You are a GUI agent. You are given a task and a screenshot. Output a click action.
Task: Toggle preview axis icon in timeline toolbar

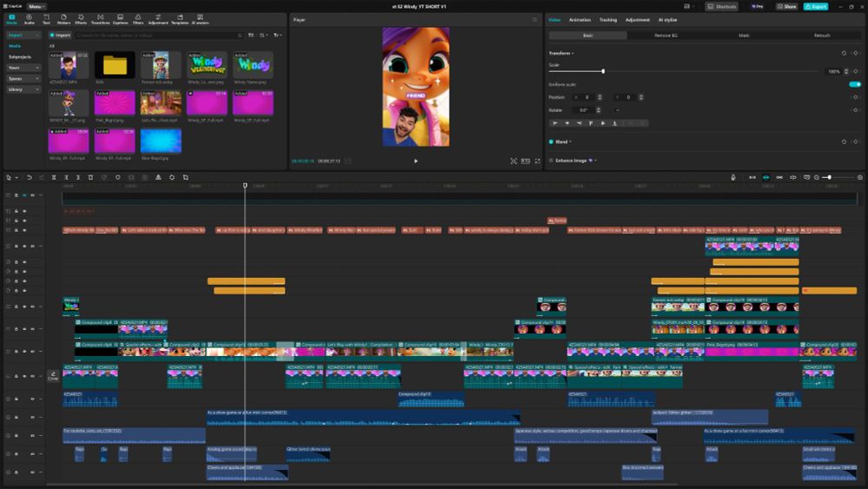(x=792, y=177)
